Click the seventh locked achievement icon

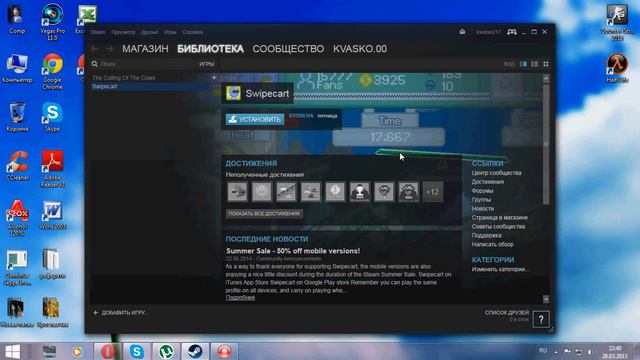tap(384, 191)
